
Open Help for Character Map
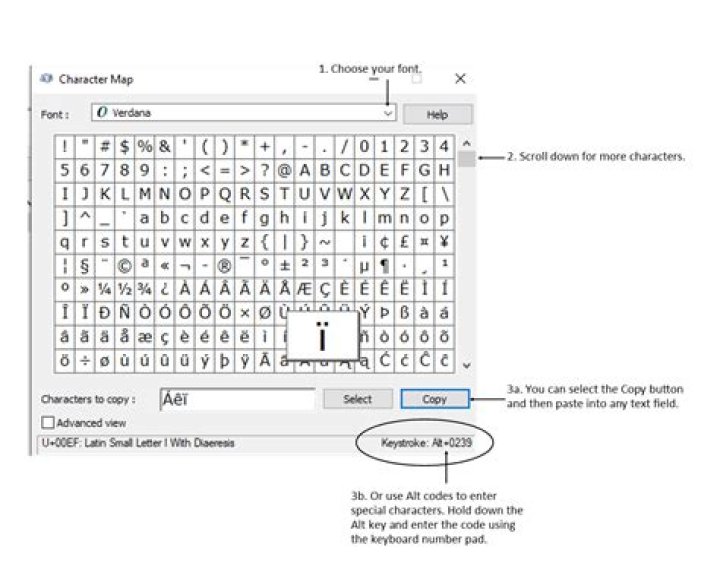point(439,114)
